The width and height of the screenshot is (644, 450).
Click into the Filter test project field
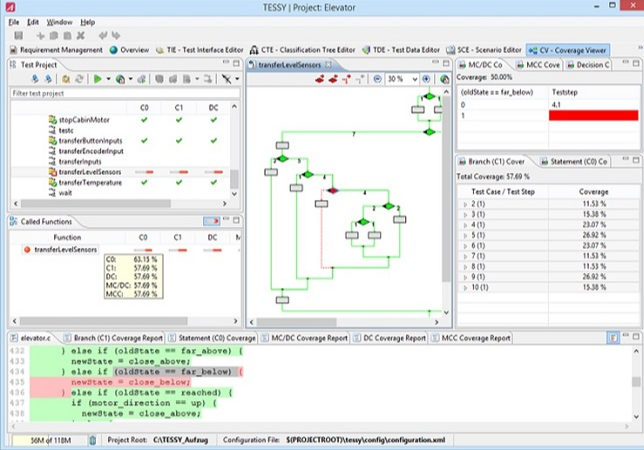[x=125, y=93]
